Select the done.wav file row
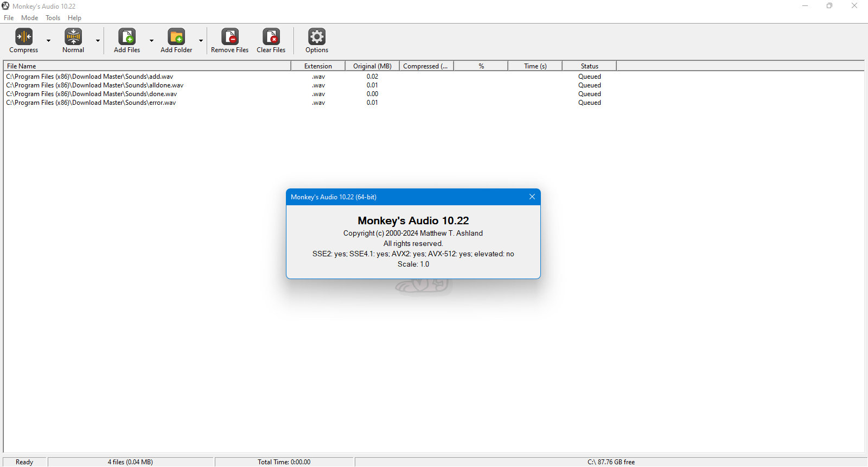This screenshot has width=868, height=467. coord(310,94)
